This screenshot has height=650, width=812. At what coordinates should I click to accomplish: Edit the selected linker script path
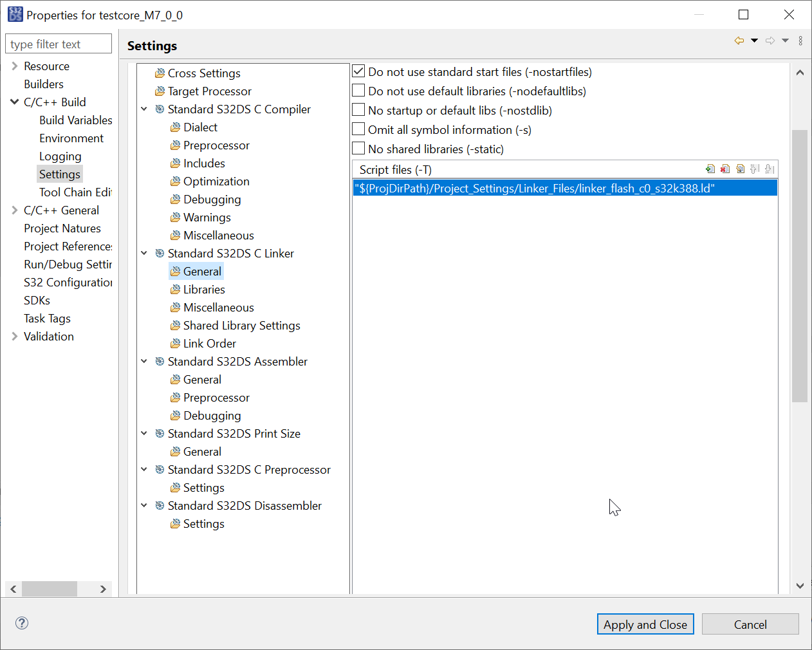(740, 169)
